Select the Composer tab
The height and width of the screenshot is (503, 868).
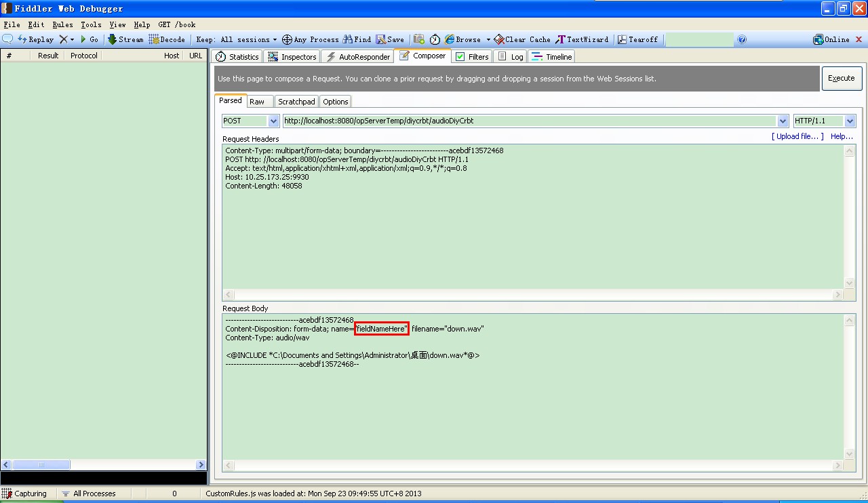coord(422,56)
